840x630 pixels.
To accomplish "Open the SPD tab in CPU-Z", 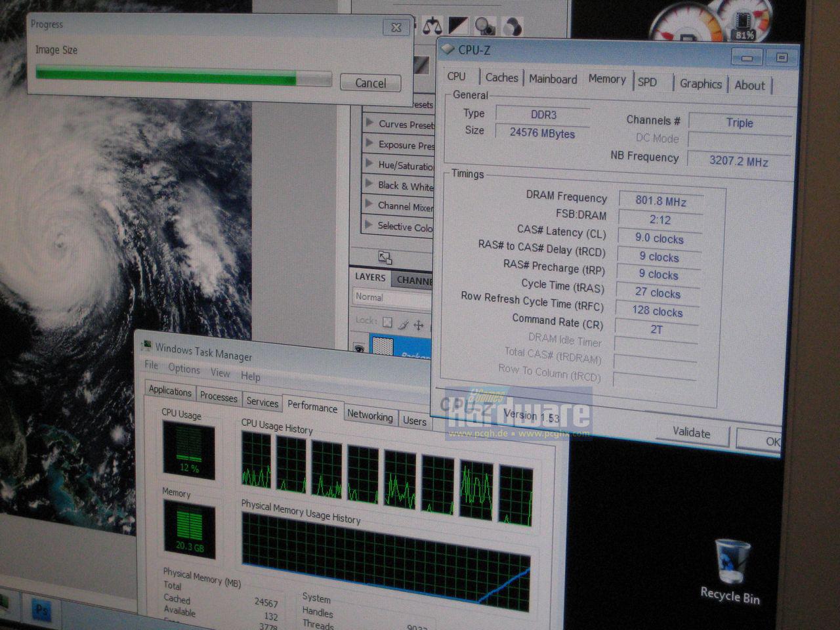I will [648, 82].
